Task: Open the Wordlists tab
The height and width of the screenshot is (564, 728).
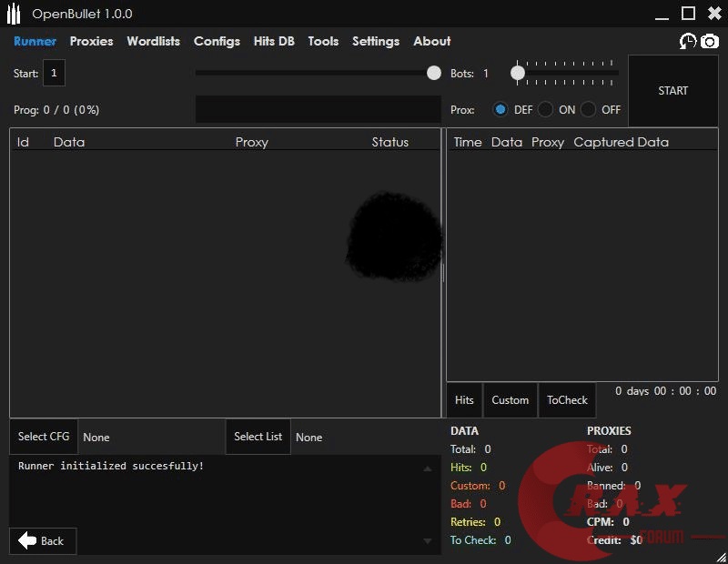Action: coord(153,41)
